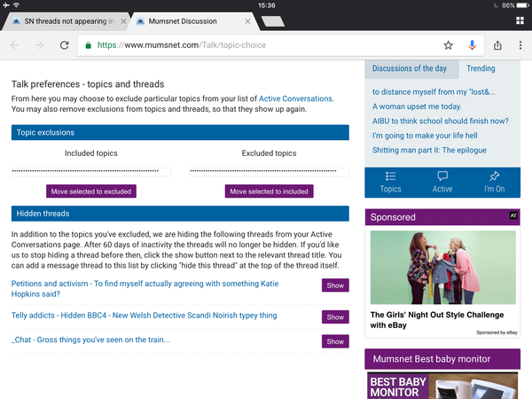Switch to the Trending tab

point(481,68)
